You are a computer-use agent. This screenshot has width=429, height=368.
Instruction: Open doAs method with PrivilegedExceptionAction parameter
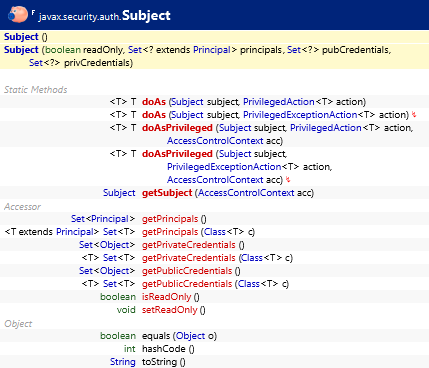154,115
